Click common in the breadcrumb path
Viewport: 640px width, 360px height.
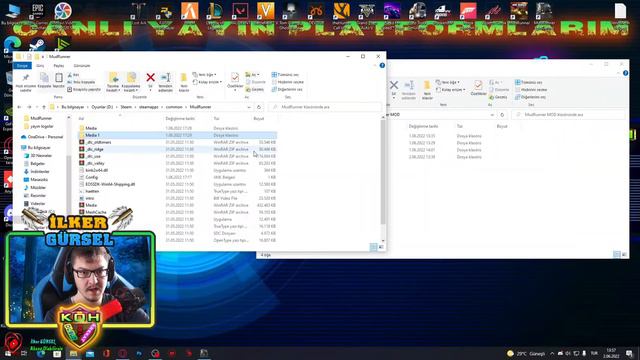click(174, 107)
